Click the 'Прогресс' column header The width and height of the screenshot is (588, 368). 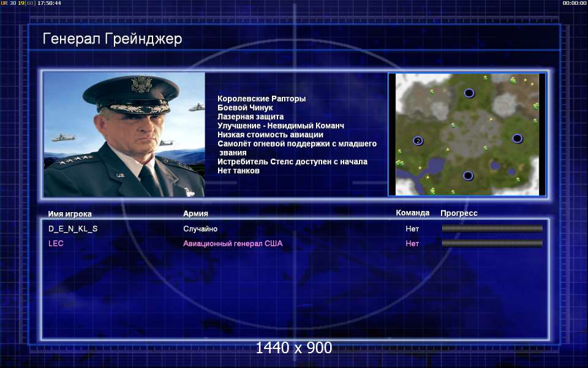pos(459,213)
